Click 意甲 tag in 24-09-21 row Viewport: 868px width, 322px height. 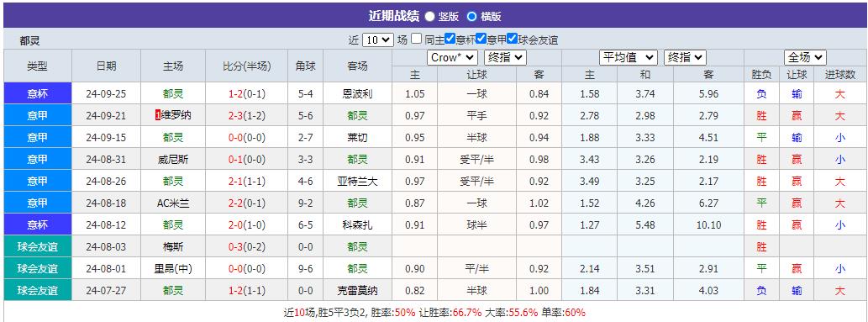click(x=38, y=116)
